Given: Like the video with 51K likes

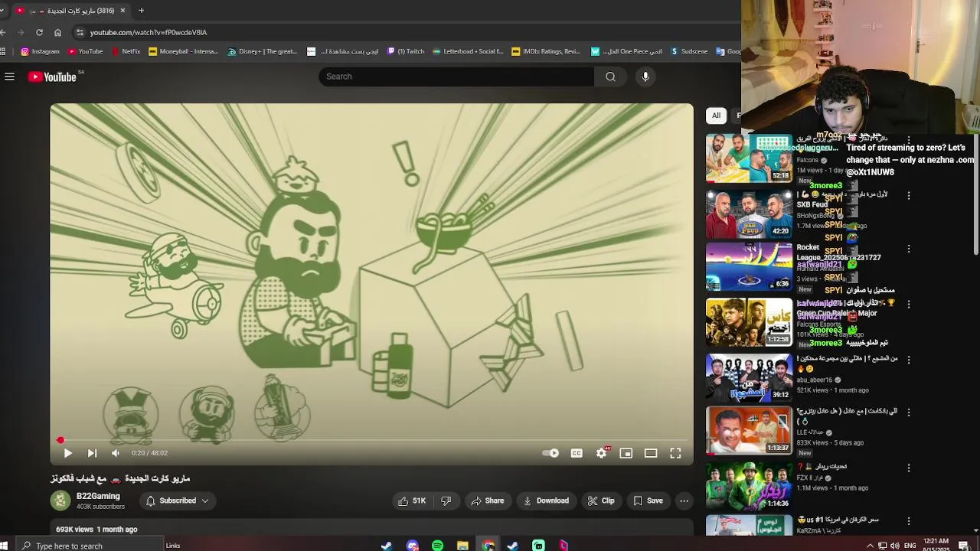Looking at the screenshot, I should coord(411,500).
